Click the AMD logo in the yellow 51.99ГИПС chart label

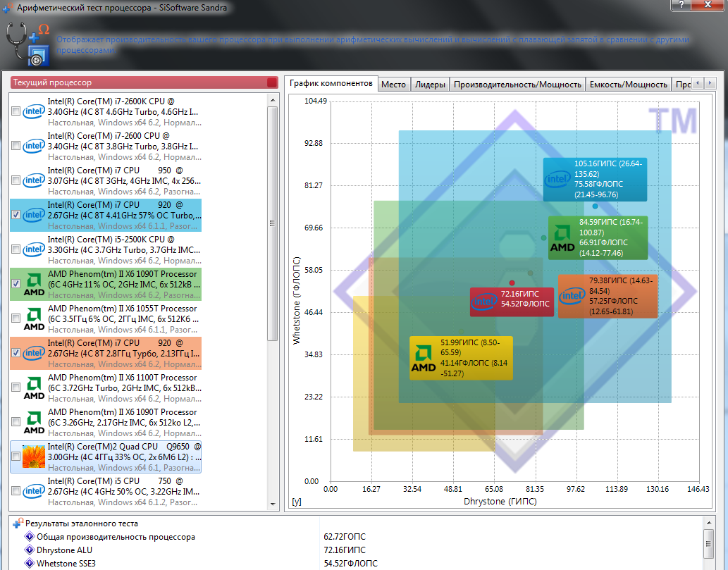point(424,359)
